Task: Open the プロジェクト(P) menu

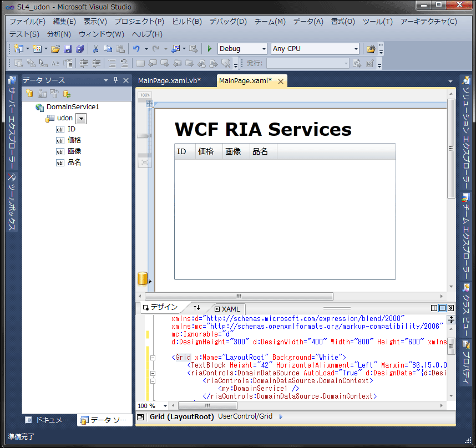Action: tap(139, 22)
